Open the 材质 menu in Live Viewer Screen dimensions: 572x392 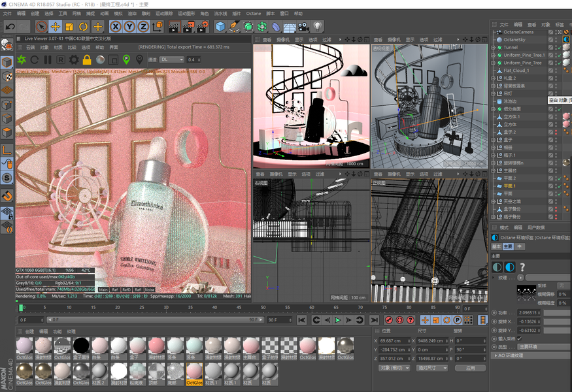pos(58,48)
